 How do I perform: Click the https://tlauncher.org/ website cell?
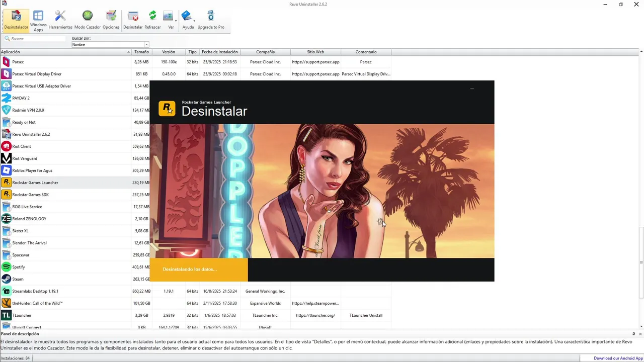pos(315,315)
